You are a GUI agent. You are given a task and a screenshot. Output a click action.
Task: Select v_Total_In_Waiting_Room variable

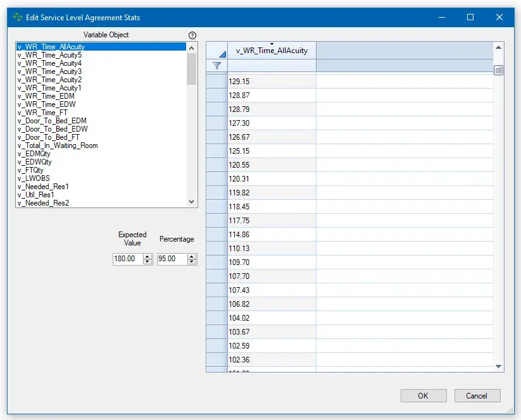[x=101, y=145]
